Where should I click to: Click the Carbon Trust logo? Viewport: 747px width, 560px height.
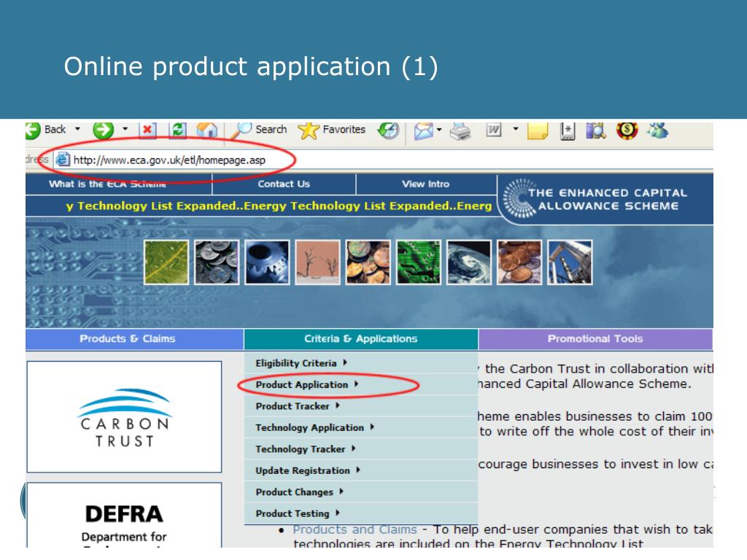(x=124, y=416)
